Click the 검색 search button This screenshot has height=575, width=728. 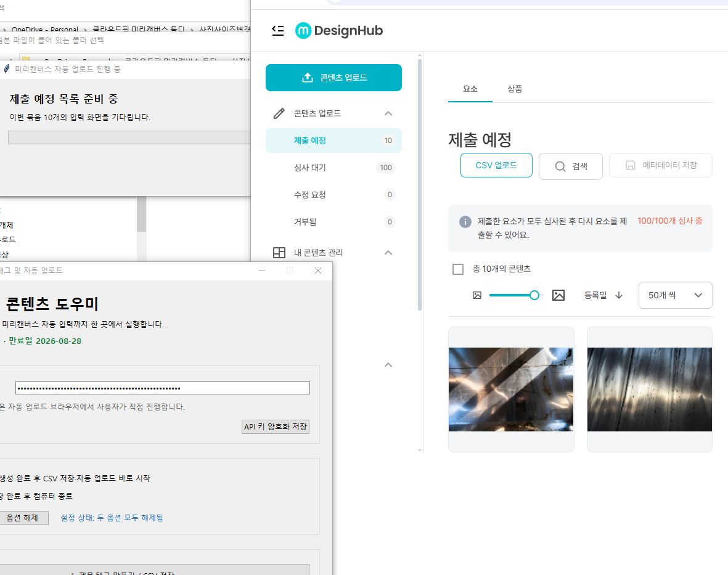[571, 166]
